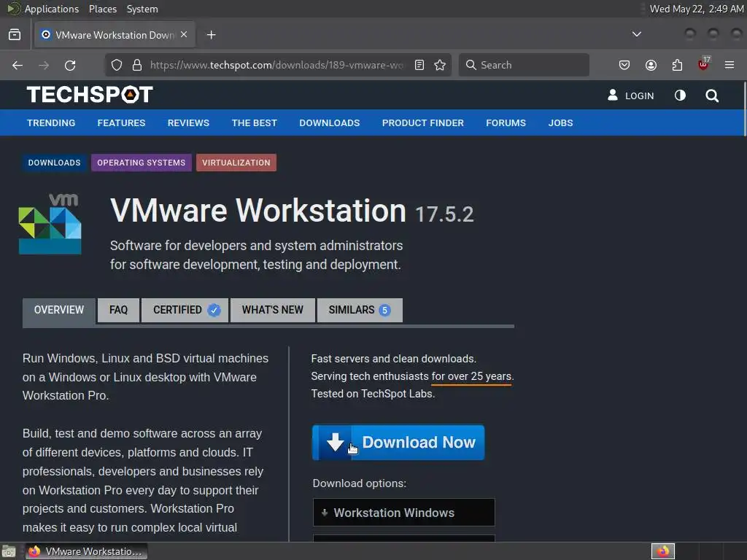Go back to the previous page
Image resolution: width=747 pixels, height=560 pixels.
pos(18,65)
